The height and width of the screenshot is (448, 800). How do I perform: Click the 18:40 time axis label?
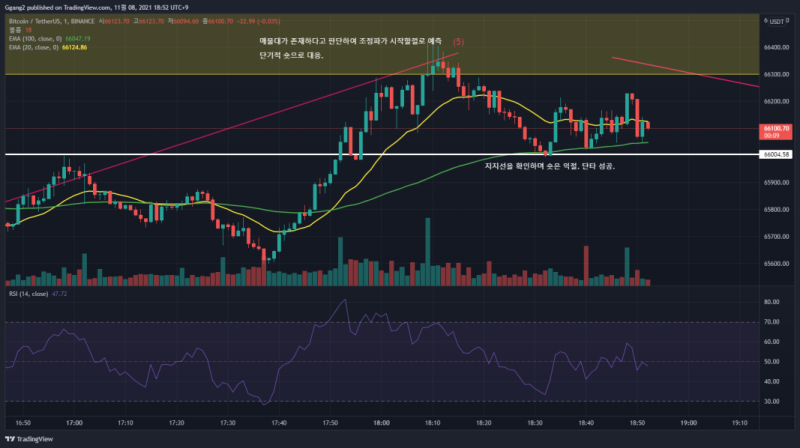[586, 423]
